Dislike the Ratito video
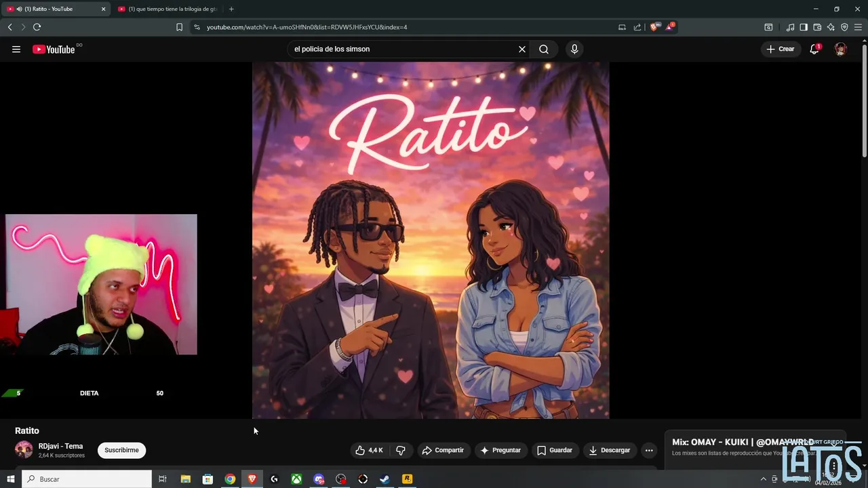This screenshot has width=868, height=488. (x=401, y=450)
